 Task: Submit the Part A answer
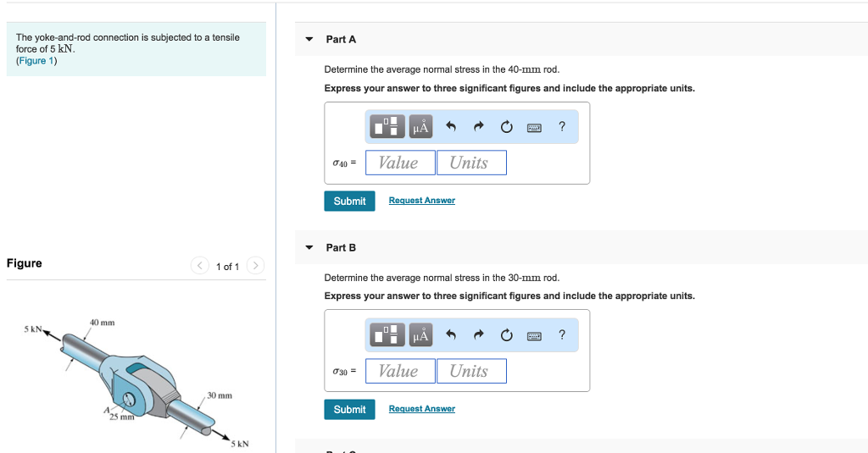click(349, 201)
